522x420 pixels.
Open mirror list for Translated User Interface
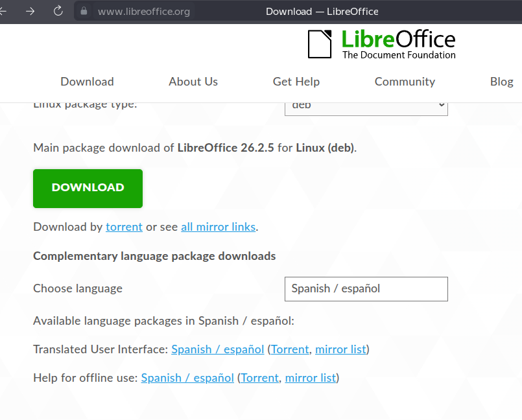click(x=340, y=349)
